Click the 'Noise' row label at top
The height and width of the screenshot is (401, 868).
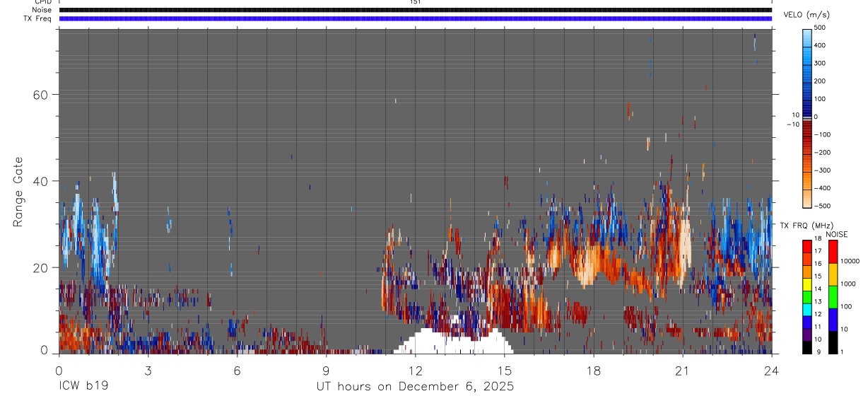41,10
